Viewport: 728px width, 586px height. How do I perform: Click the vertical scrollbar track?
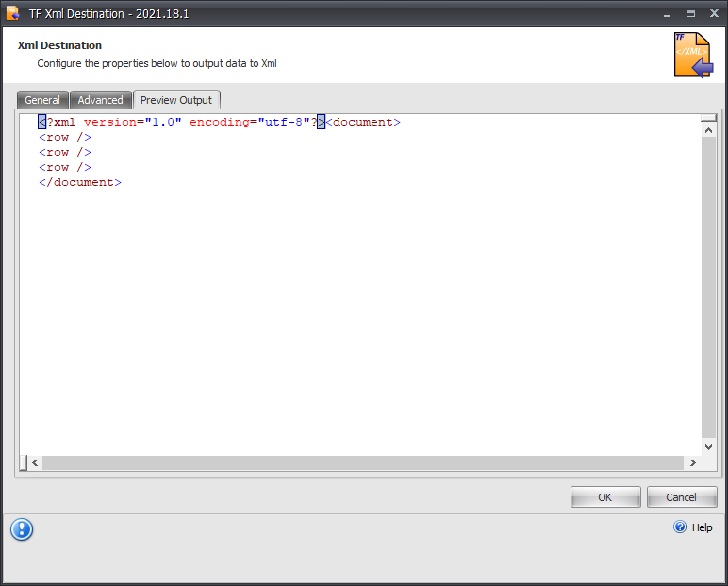(708, 288)
